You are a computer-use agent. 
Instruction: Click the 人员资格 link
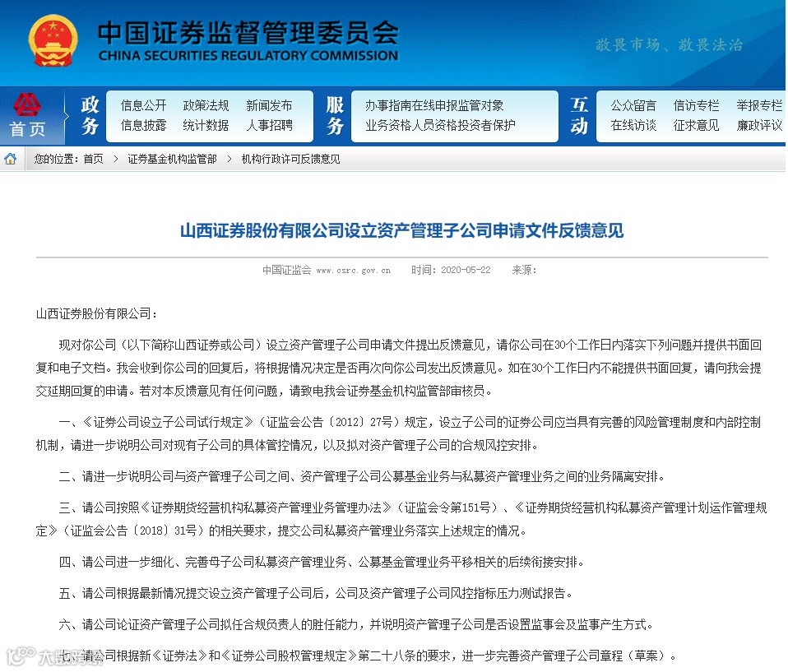click(x=434, y=125)
